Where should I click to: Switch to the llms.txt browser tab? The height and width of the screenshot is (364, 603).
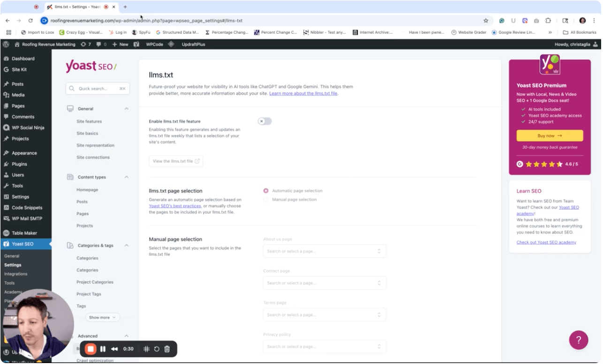pyautogui.click(x=75, y=7)
